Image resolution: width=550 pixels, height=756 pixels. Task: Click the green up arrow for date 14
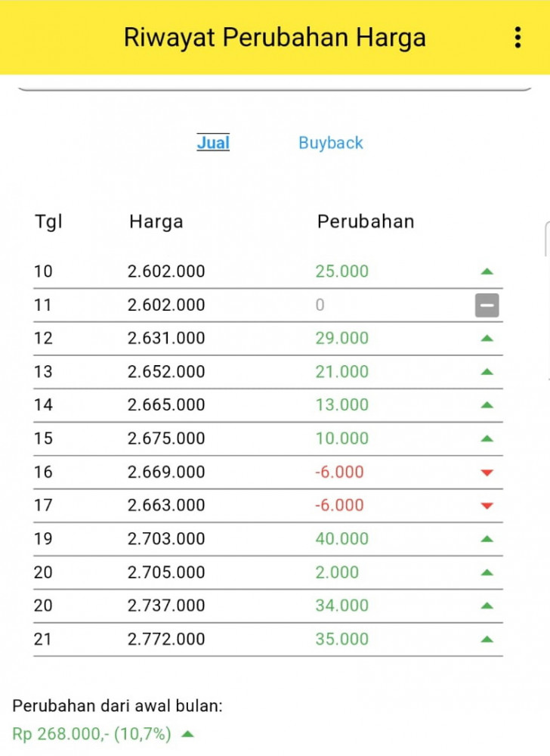487,405
